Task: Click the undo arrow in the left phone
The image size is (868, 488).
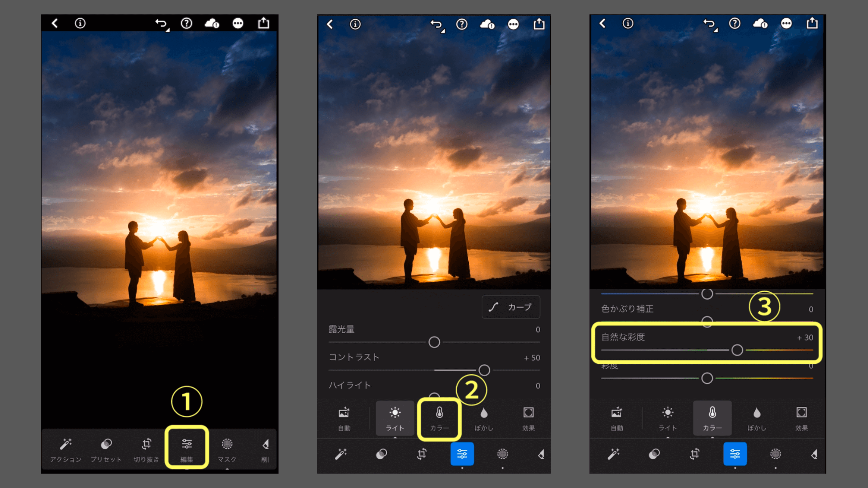Action: tap(161, 23)
